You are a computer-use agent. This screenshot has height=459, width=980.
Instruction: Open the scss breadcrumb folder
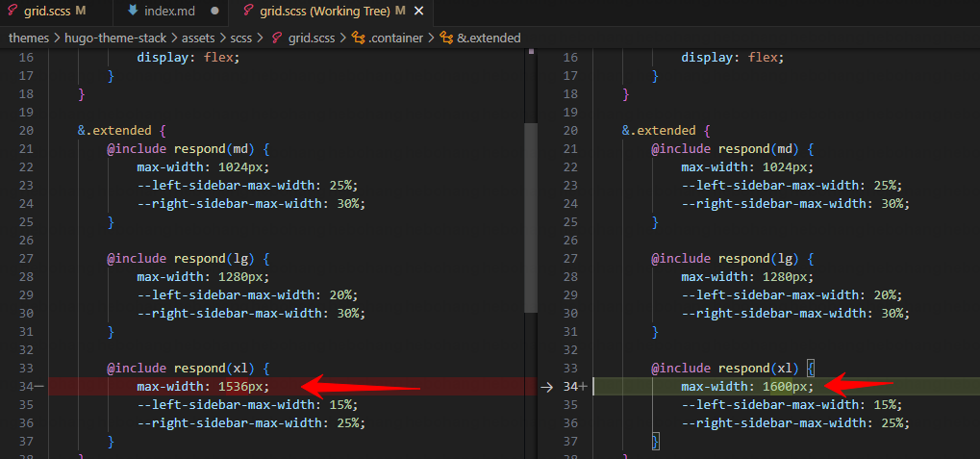pyautogui.click(x=241, y=38)
